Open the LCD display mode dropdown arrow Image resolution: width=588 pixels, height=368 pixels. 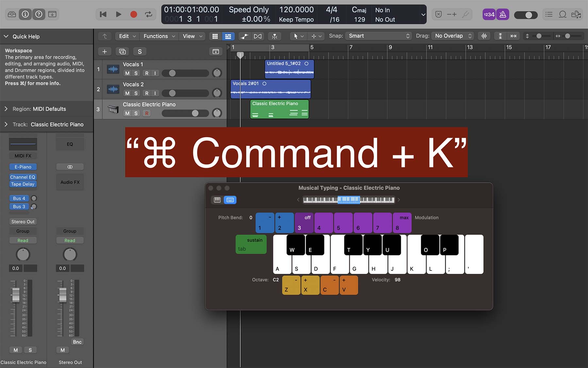coord(423,15)
